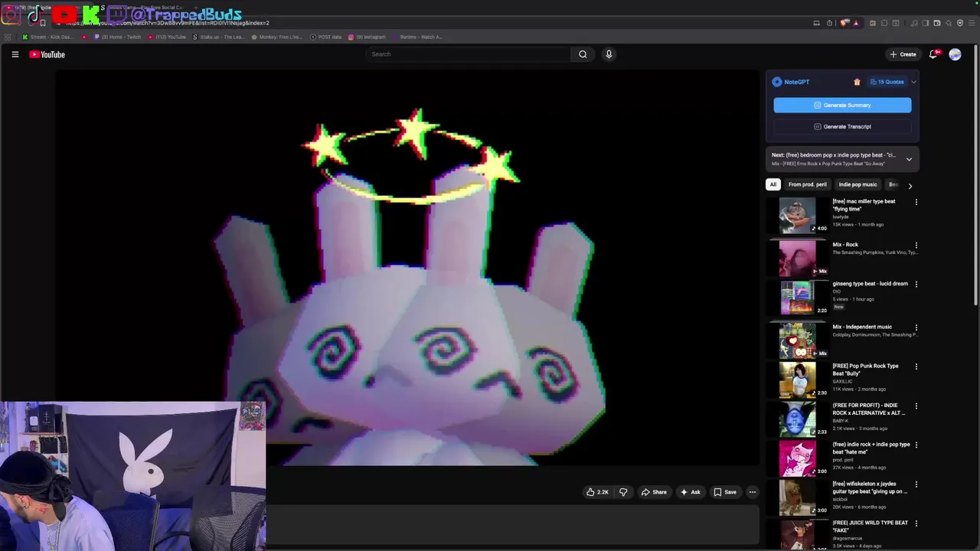Image resolution: width=980 pixels, height=551 pixels.
Task: Open the POST data bookmark
Action: (x=325, y=37)
